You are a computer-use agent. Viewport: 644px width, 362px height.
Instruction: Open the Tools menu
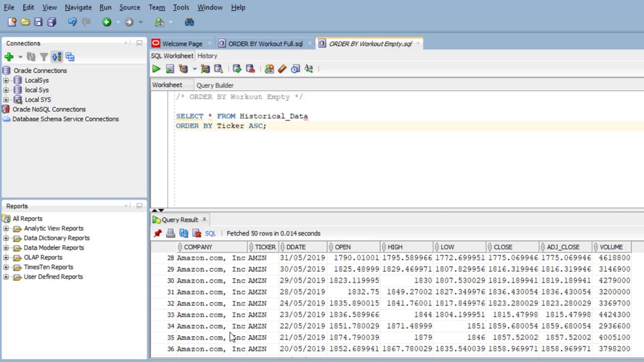tap(181, 7)
